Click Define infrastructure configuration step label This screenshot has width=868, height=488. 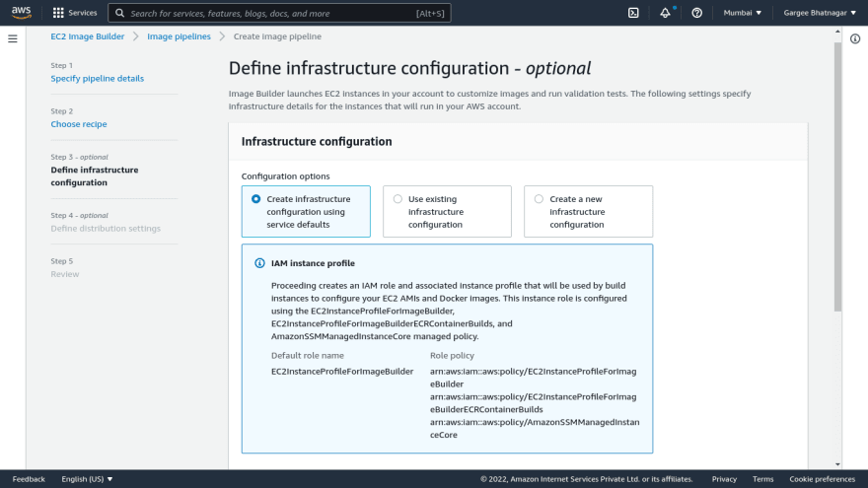click(95, 176)
